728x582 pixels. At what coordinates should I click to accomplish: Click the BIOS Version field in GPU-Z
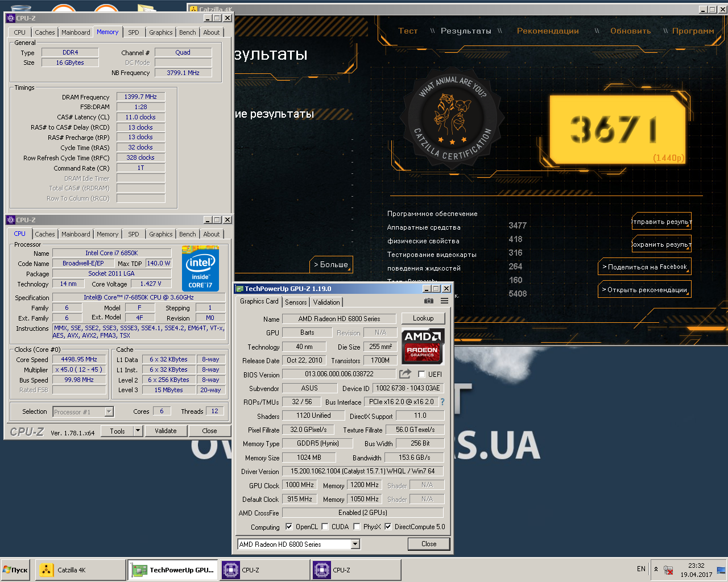point(339,374)
